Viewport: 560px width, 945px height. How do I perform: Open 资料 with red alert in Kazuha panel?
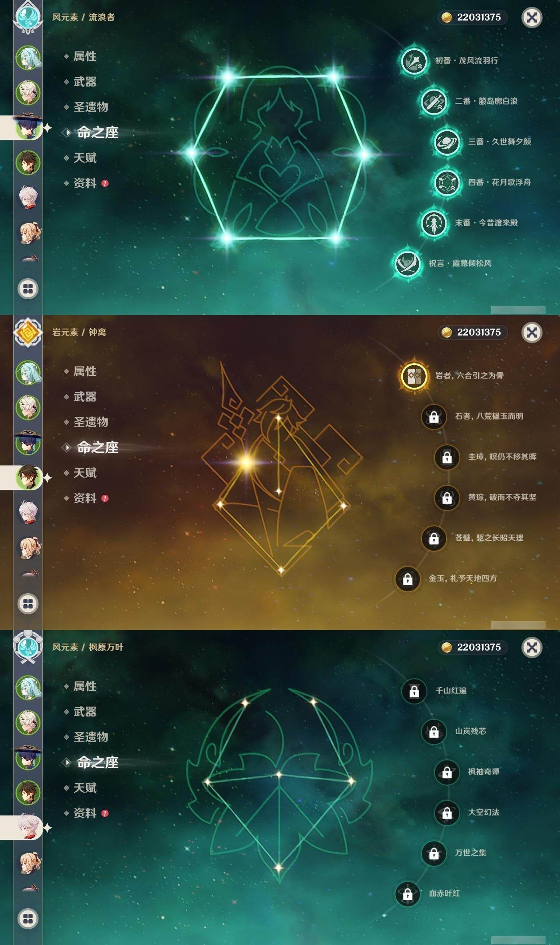click(x=86, y=813)
